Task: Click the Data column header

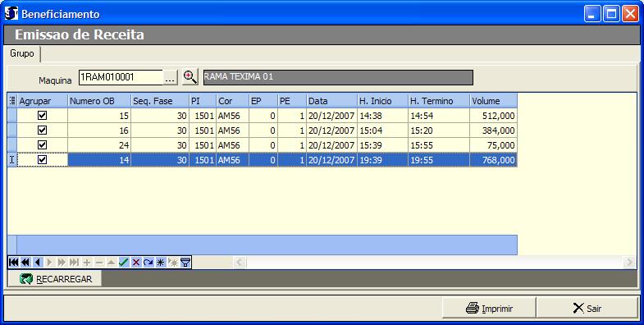Action: (x=331, y=101)
